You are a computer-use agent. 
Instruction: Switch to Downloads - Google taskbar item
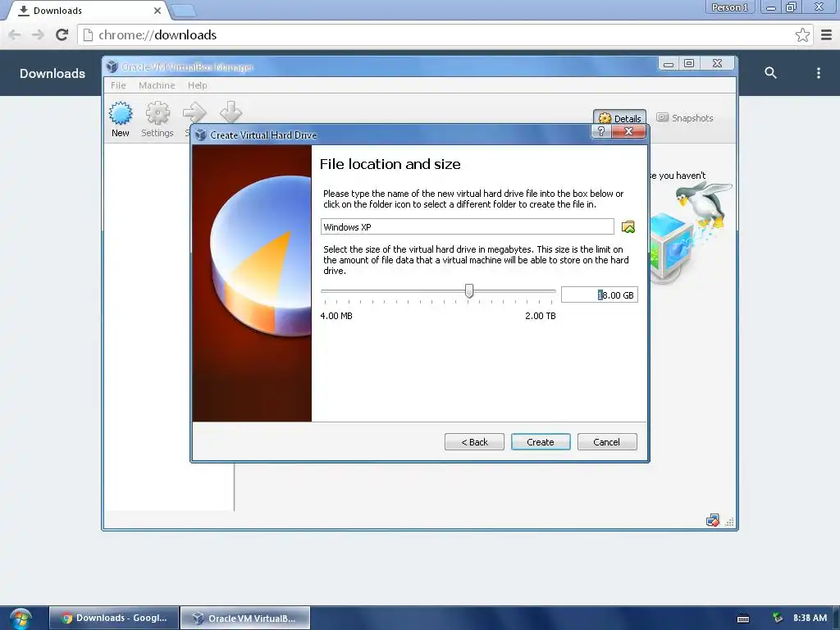pyautogui.click(x=113, y=619)
